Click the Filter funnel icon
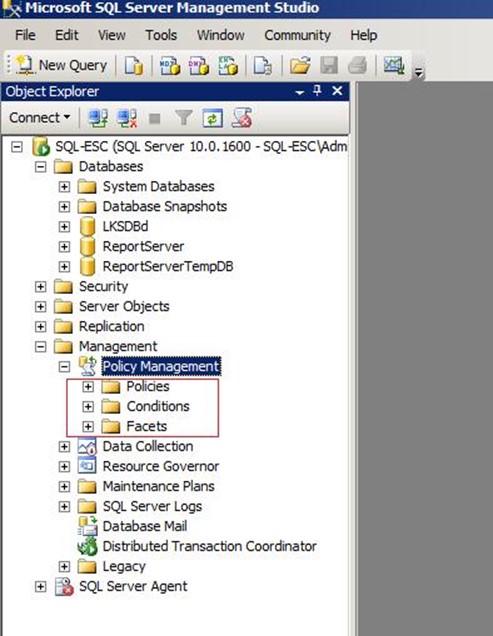Viewport: 493px width, 636px height. click(x=184, y=118)
